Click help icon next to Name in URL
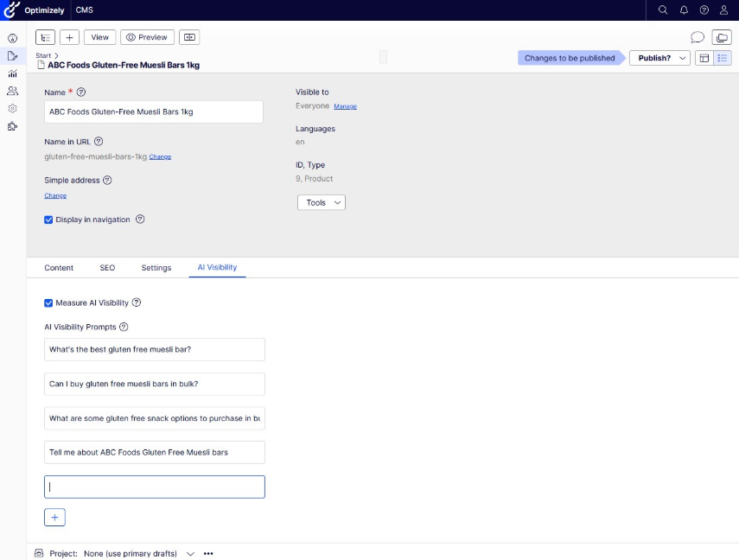The width and height of the screenshot is (739, 560). (99, 142)
